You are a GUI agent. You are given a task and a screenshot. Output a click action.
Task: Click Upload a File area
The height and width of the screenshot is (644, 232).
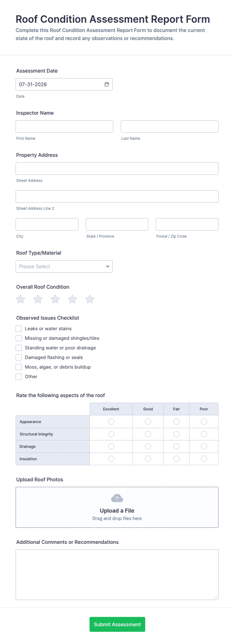coord(117,507)
